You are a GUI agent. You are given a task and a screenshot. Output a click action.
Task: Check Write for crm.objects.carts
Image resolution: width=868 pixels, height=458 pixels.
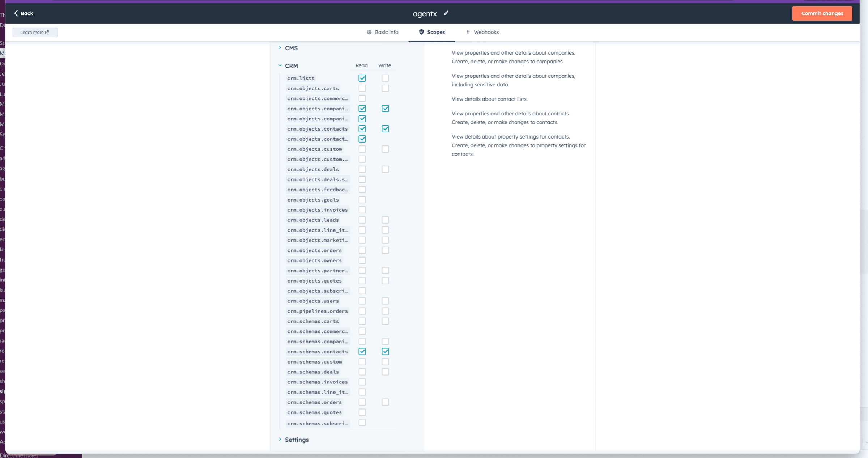(385, 88)
